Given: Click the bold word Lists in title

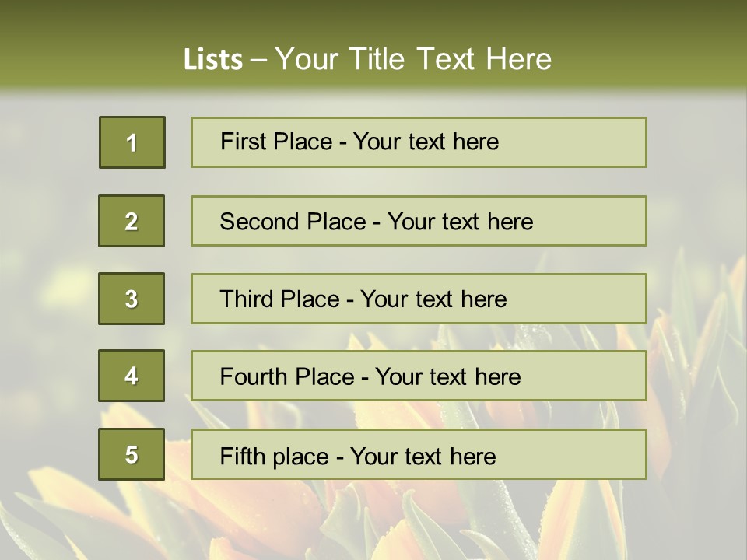Looking at the screenshot, I should pyautogui.click(x=212, y=60).
